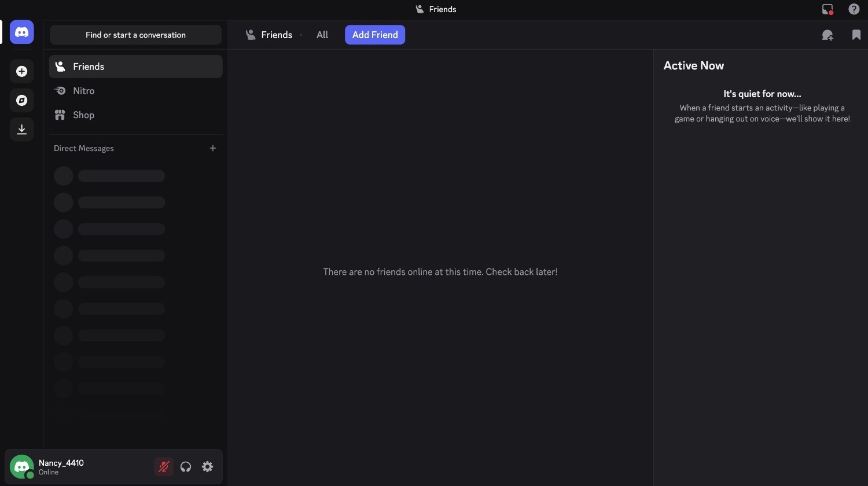868x486 pixels.
Task: Click the "It's quiet for now..." text
Action: tap(762, 94)
